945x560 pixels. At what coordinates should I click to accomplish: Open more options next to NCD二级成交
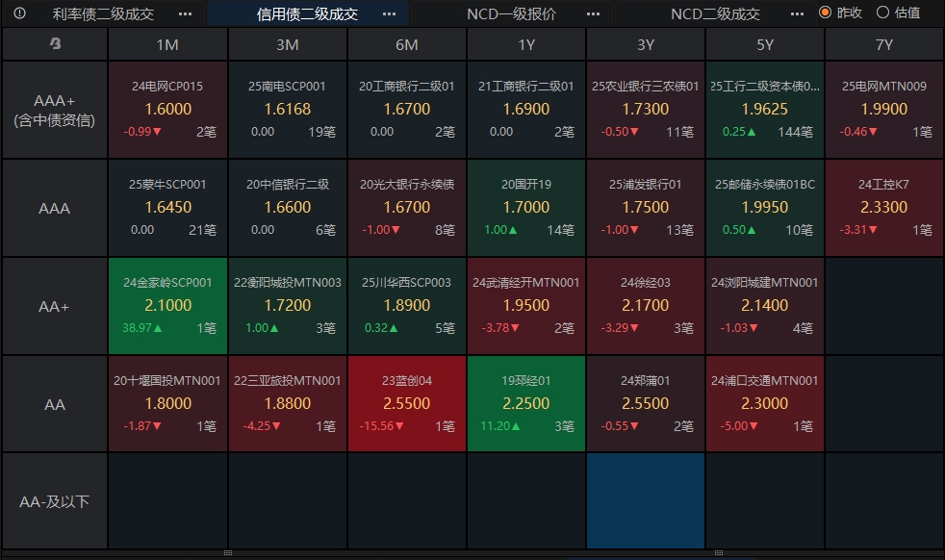pyautogui.click(x=797, y=13)
